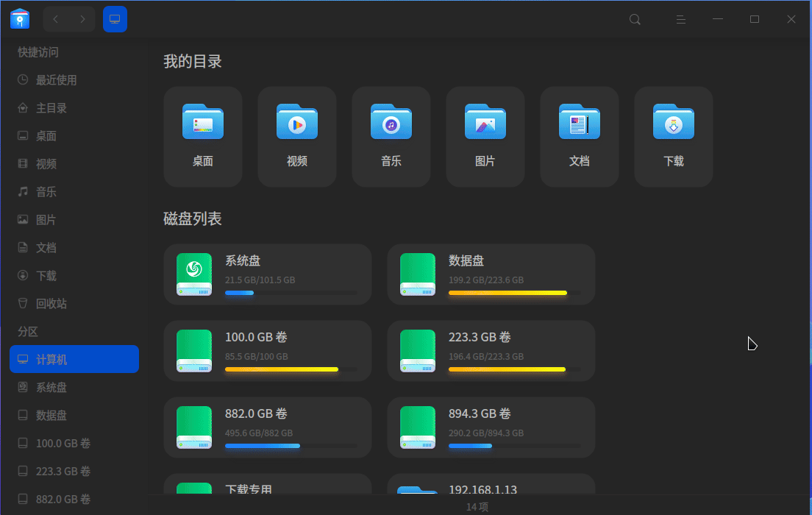Open the 视频 folder icon

pyautogui.click(x=296, y=121)
